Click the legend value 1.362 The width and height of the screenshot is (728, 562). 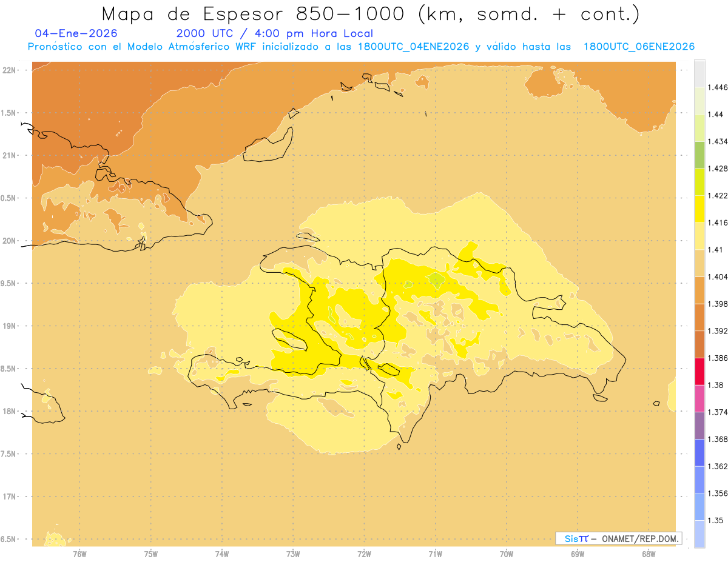[x=718, y=466]
